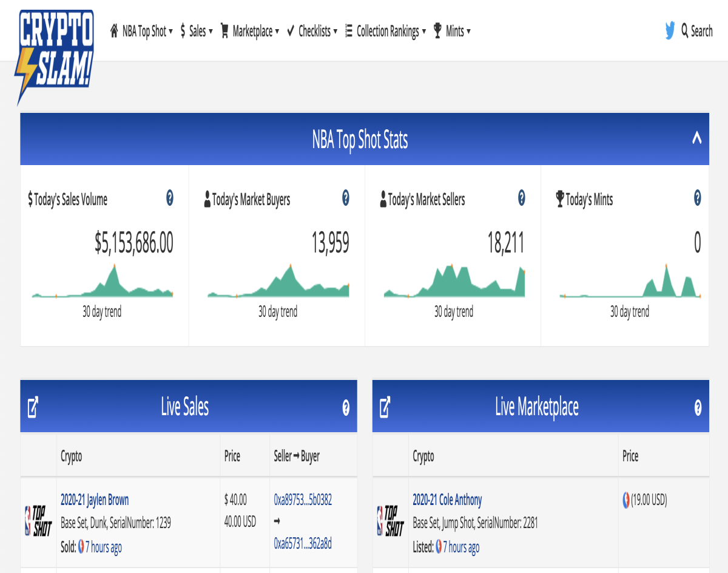Click the Twitter bird icon

pos(670,30)
